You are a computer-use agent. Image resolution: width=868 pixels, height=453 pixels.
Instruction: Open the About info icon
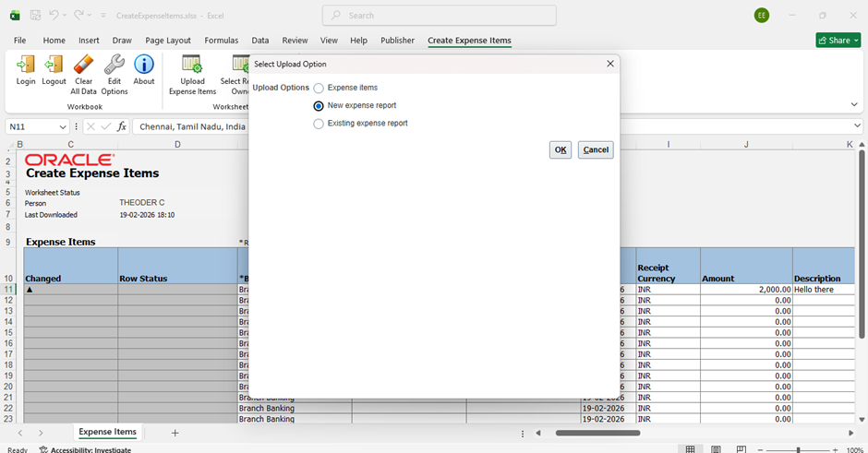pyautogui.click(x=144, y=65)
